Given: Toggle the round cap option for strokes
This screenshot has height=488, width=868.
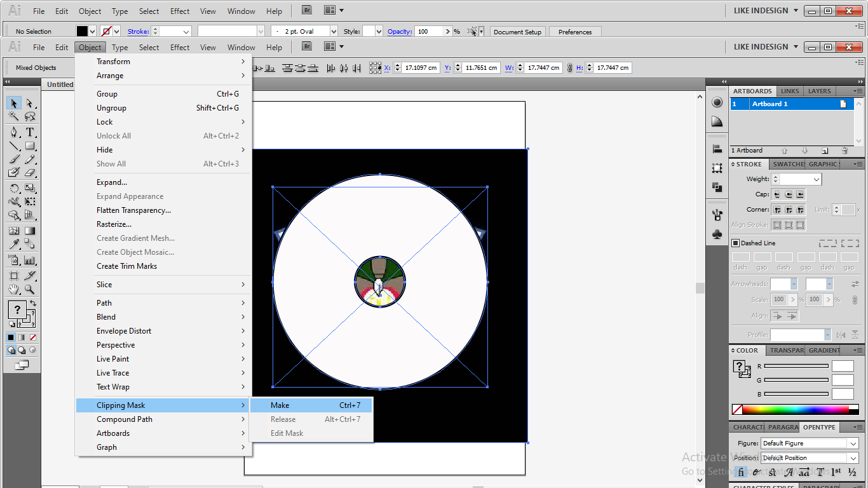Looking at the screenshot, I should [x=789, y=194].
